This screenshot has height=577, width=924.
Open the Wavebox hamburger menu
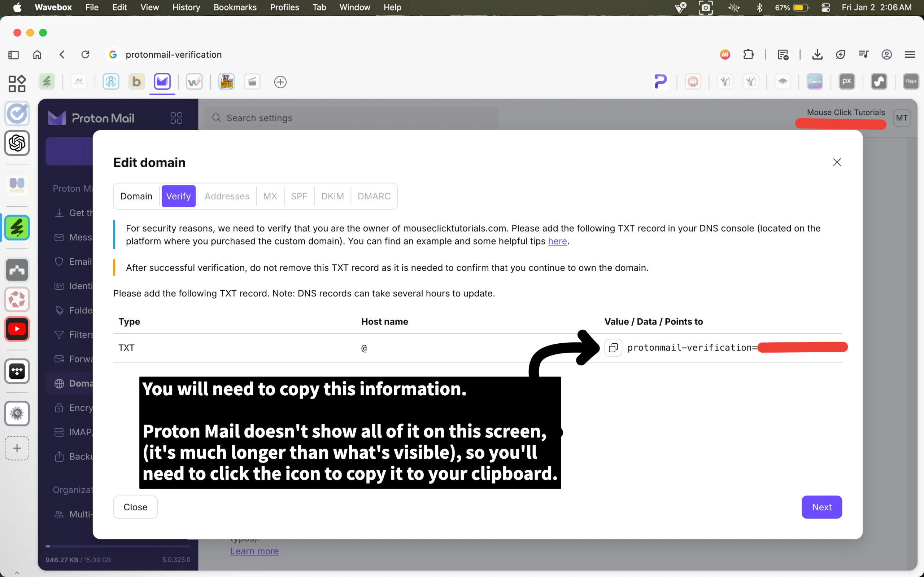coord(910,54)
